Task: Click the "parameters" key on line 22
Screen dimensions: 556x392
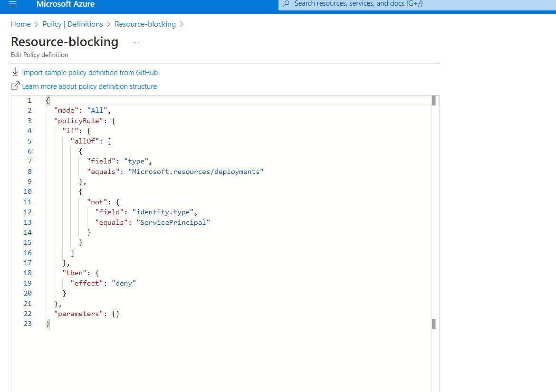Action: (x=78, y=314)
